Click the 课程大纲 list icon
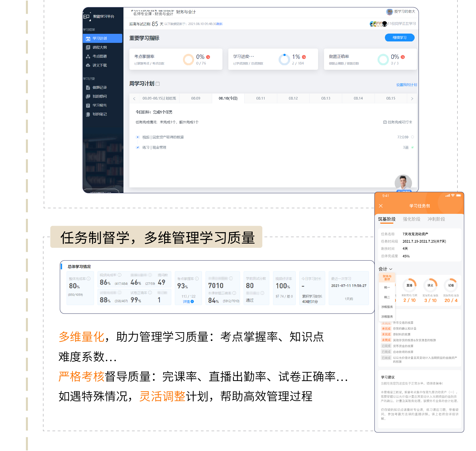Screen dimensions: 476x451 pos(88,47)
